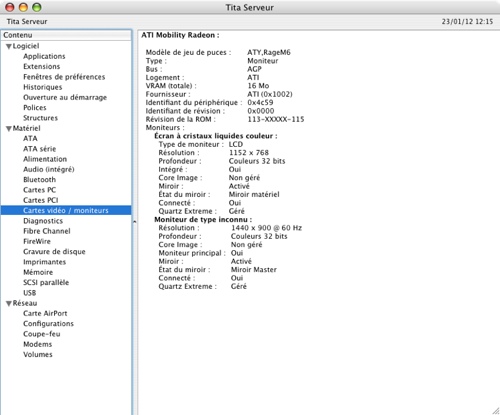Open the Extensions entry
The width and height of the screenshot is (500, 415).
point(42,66)
